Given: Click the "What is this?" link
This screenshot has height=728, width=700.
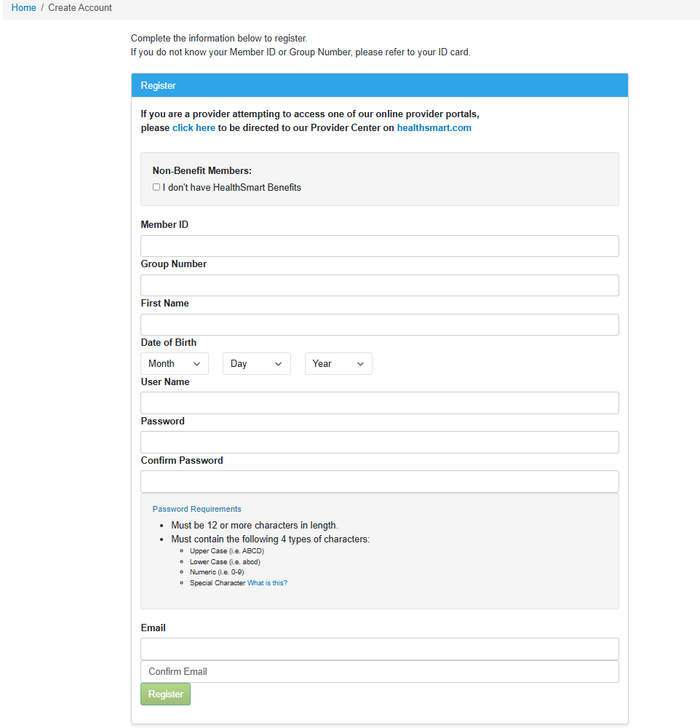Looking at the screenshot, I should pyautogui.click(x=267, y=583).
